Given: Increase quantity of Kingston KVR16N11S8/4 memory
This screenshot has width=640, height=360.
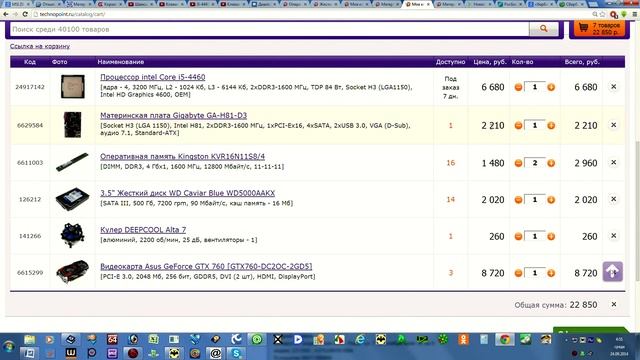Looking at the screenshot, I should click(x=551, y=163).
